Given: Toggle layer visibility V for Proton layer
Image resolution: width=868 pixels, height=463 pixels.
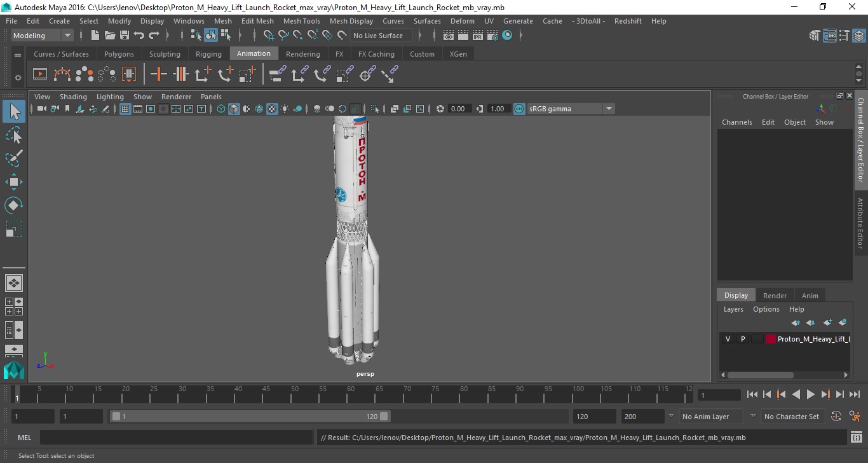Looking at the screenshot, I should coord(728,339).
